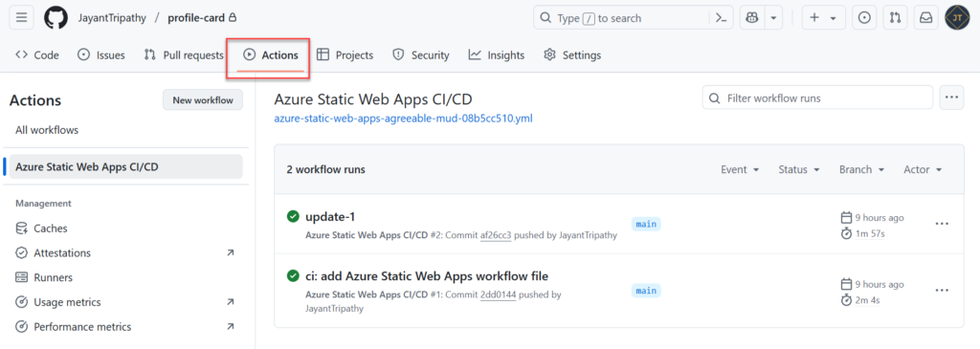Viewport: 980px width, 349px height.
Task: Click the Caches database icon
Action: 22,229
